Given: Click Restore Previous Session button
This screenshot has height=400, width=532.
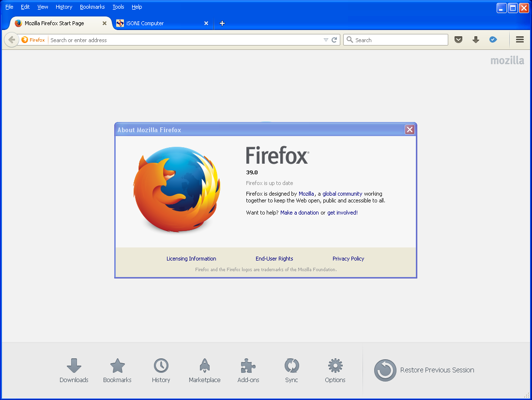Looking at the screenshot, I should [x=424, y=370].
